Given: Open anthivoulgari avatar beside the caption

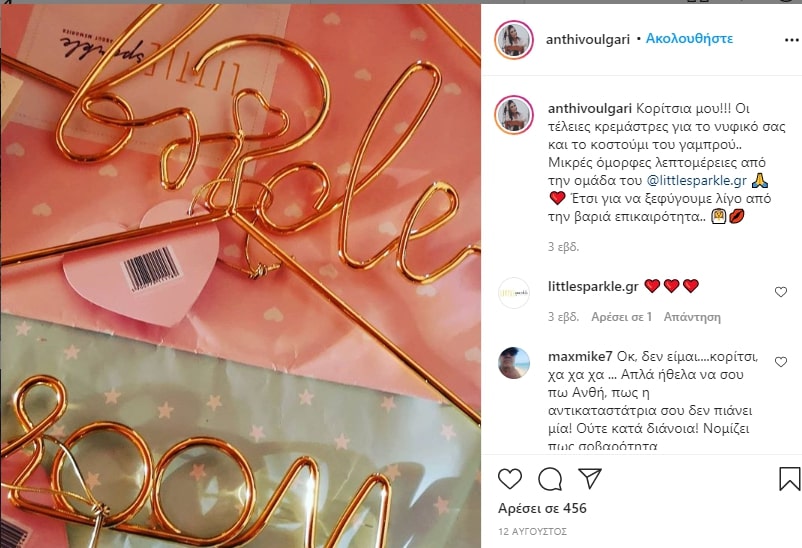Looking at the screenshot, I should coord(514,115).
